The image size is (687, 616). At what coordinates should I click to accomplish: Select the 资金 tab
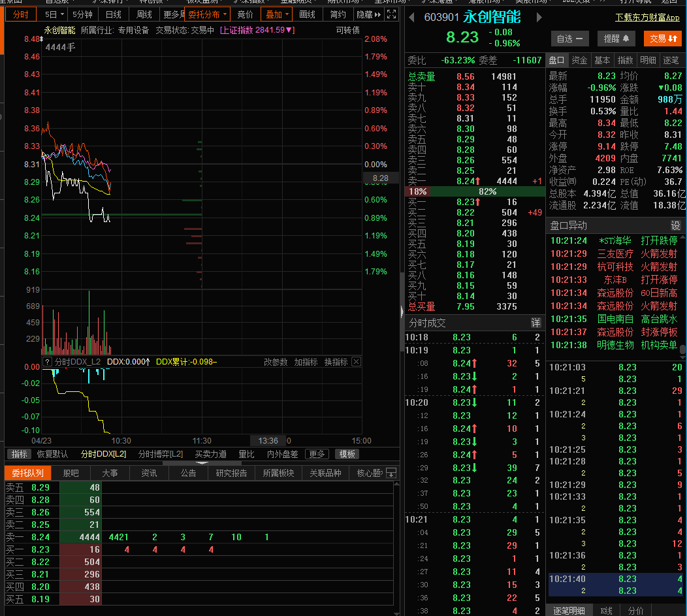[x=579, y=60]
